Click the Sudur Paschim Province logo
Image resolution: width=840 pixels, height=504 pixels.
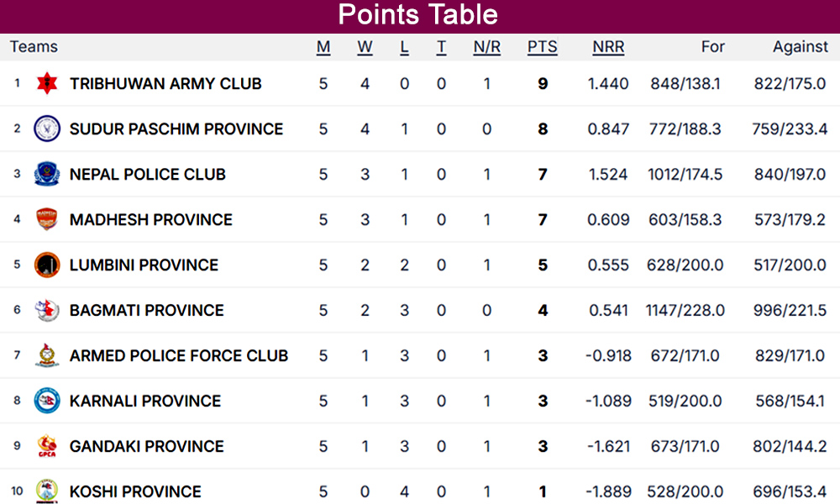(x=47, y=129)
